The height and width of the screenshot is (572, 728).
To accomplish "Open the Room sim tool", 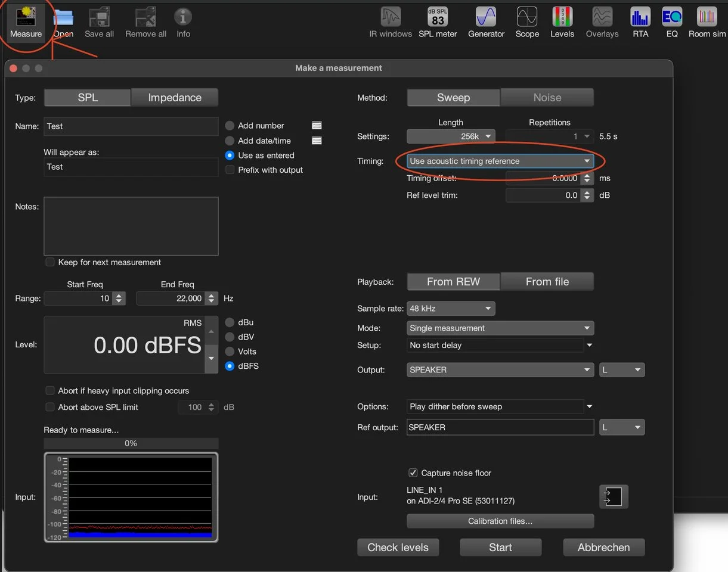I will tap(707, 23).
